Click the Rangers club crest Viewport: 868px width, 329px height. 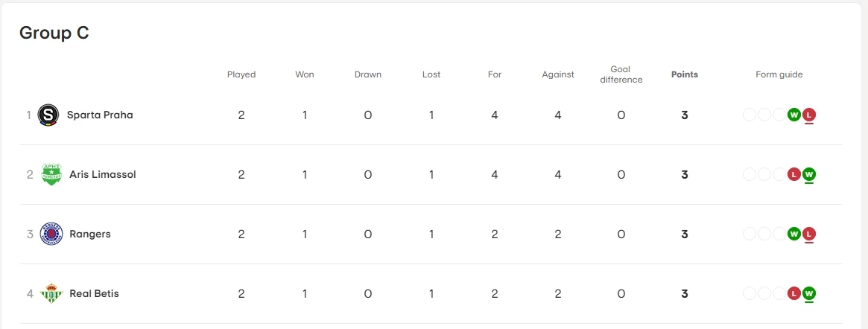(x=51, y=234)
